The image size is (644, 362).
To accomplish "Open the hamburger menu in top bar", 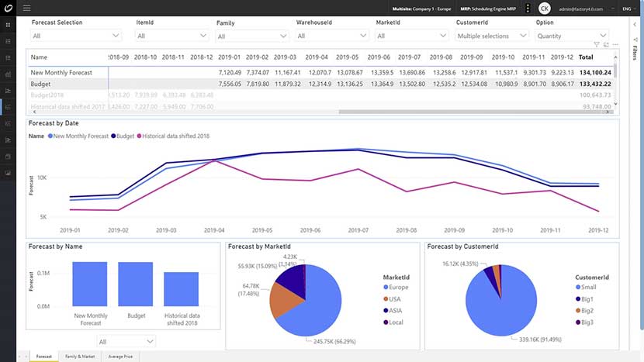I will 26,9.
